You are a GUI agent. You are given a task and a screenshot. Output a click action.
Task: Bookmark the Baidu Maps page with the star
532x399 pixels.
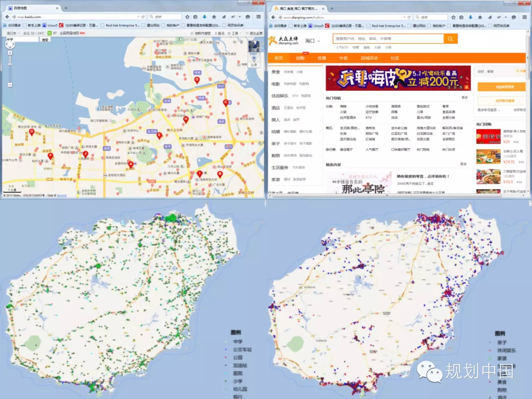tap(187, 17)
